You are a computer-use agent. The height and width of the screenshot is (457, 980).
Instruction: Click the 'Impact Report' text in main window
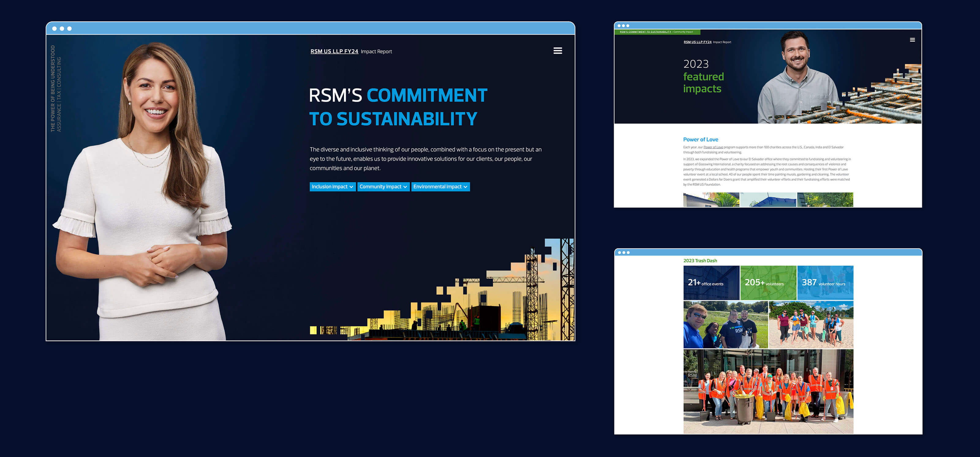[x=376, y=51]
